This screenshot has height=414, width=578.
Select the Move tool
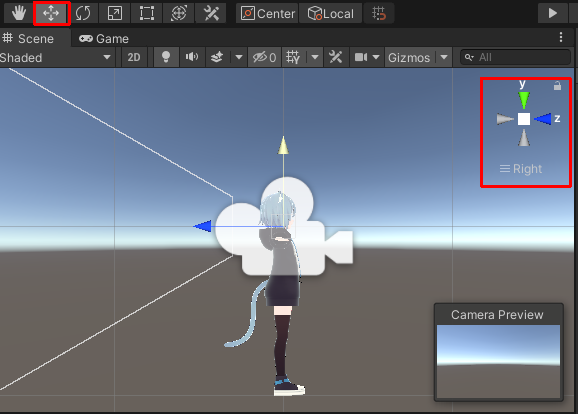tap(51, 13)
